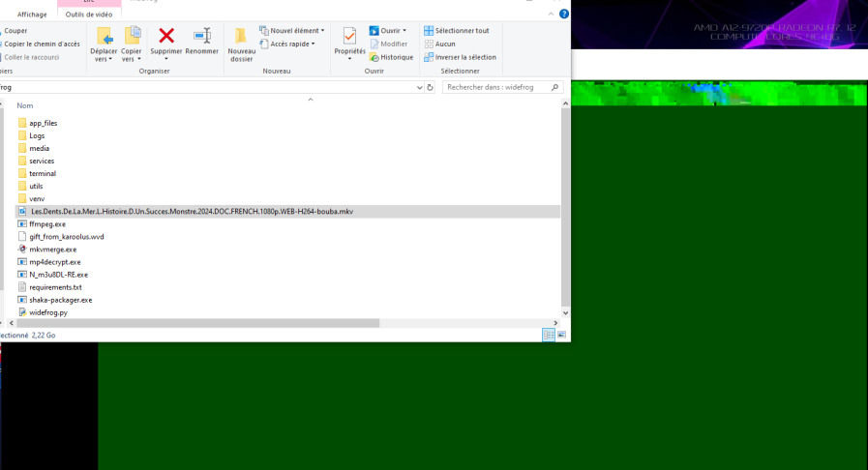This screenshot has width=868, height=470.
Task: Click Coller le raccourci
Action: (x=30, y=57)
